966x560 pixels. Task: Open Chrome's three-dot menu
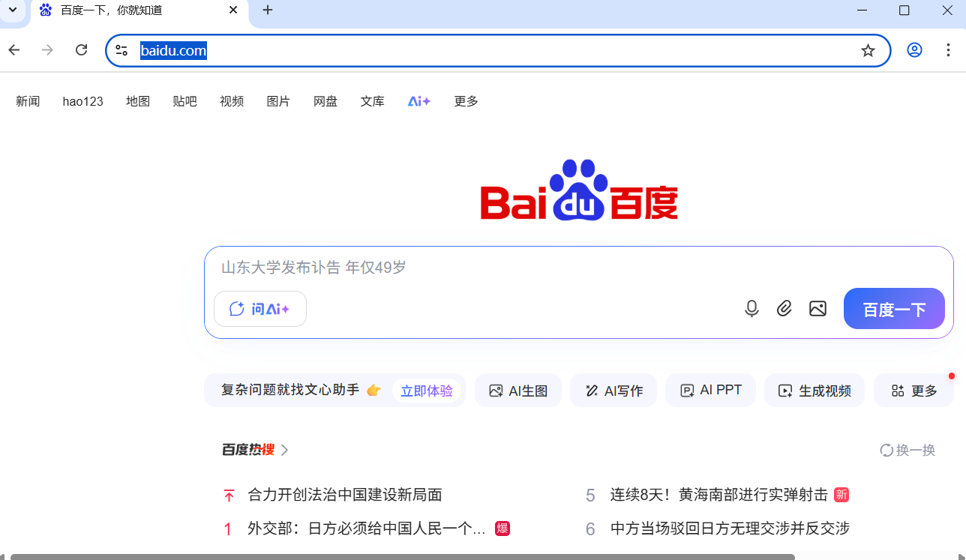click(x=948, y=50)
